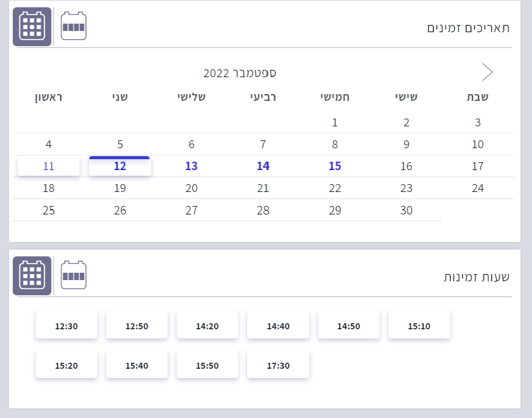
Task: Pick the 15th of September
Action: [x=335, y=166]
